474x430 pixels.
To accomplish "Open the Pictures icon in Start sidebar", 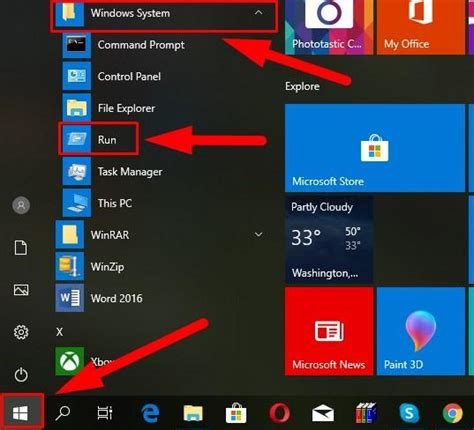I will point(21,290).
